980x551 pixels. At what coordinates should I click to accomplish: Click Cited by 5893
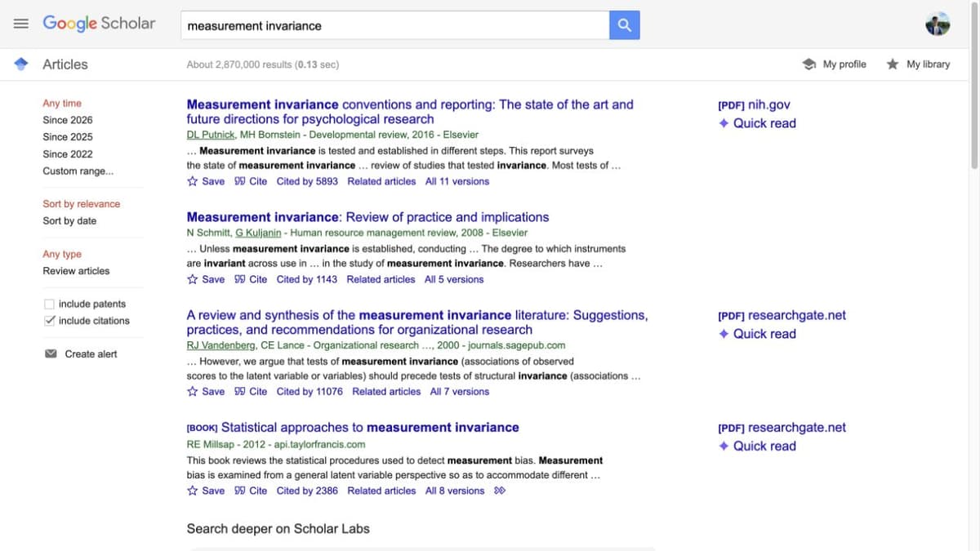click(x=307, y=181)
